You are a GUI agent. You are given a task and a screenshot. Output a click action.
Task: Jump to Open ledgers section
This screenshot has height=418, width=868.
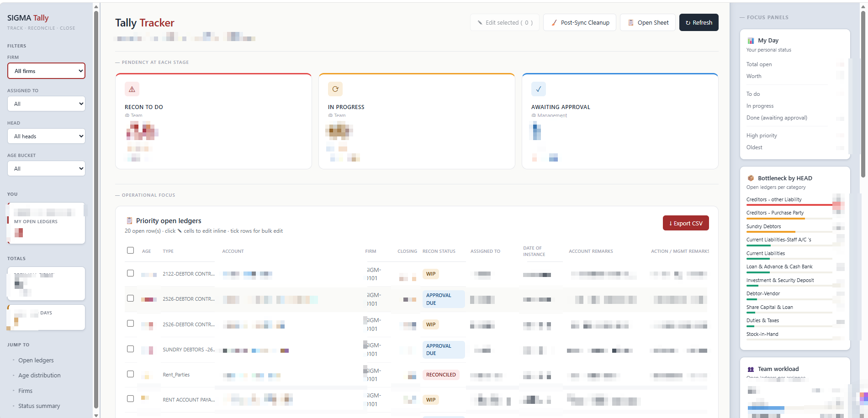[x=36, y=361]
